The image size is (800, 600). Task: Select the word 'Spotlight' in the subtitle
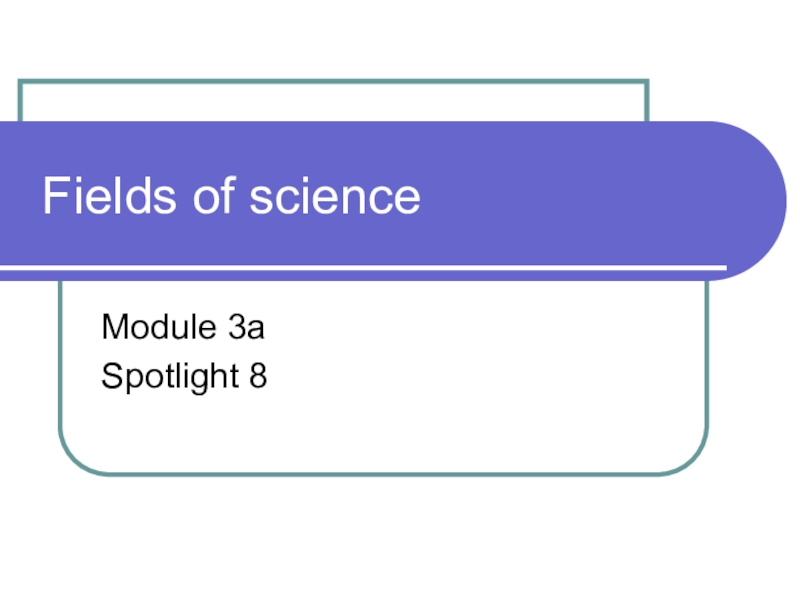170,377
